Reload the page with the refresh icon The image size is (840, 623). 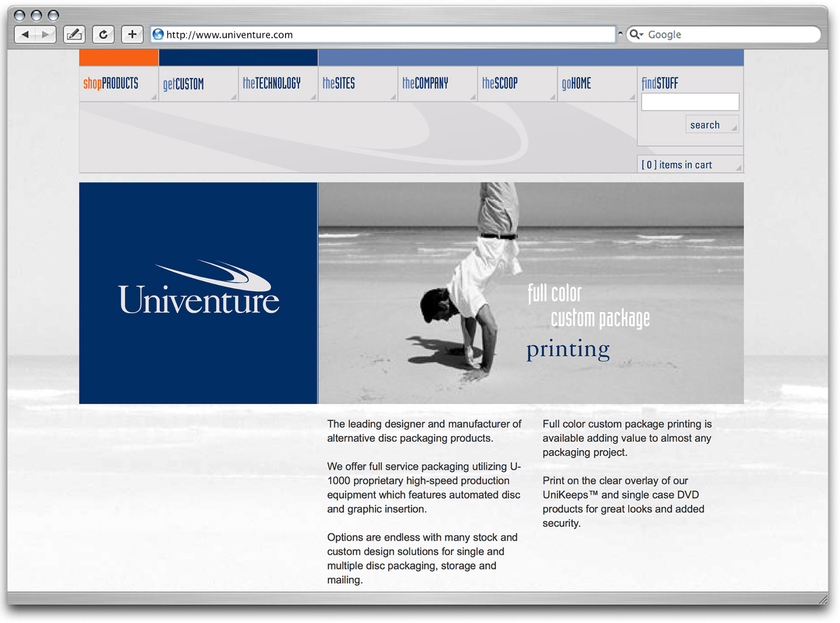[x=103, y=35]
